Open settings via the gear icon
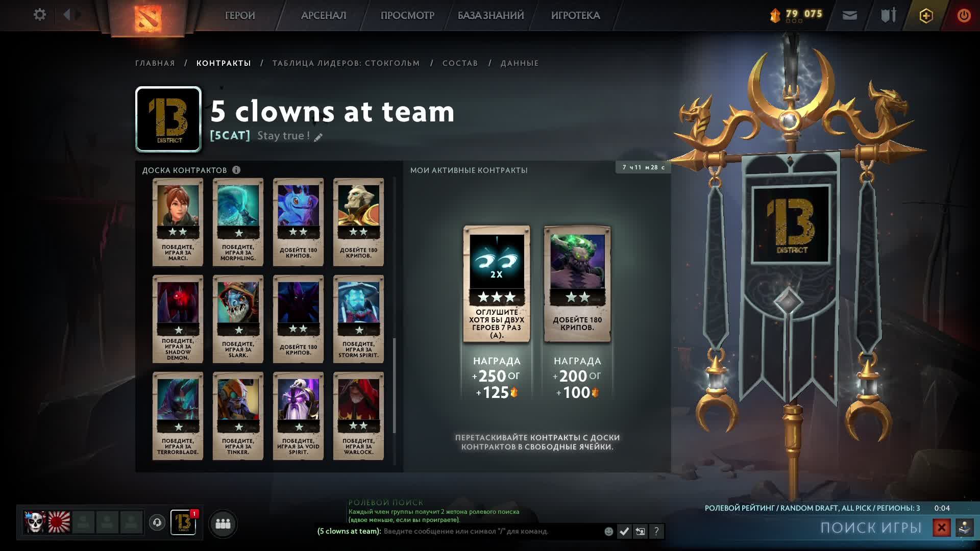 (x=39, y=15)
